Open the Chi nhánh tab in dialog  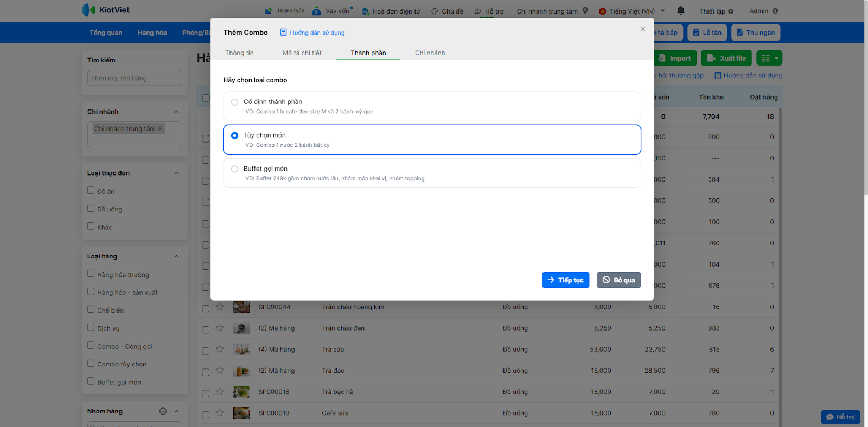click(x=430, y=53)
